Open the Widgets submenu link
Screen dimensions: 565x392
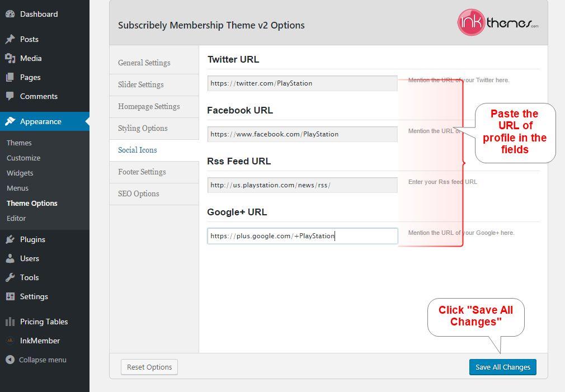click(x=20, y=173)
